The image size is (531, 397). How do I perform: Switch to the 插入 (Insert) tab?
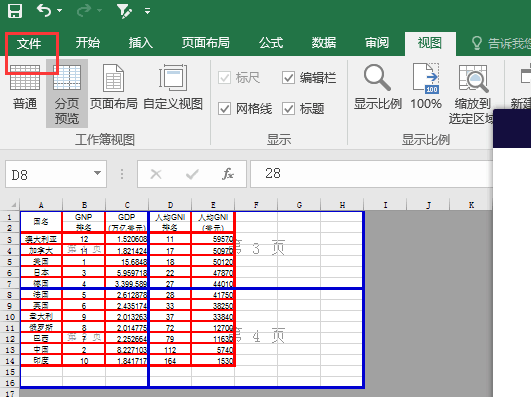141,43
